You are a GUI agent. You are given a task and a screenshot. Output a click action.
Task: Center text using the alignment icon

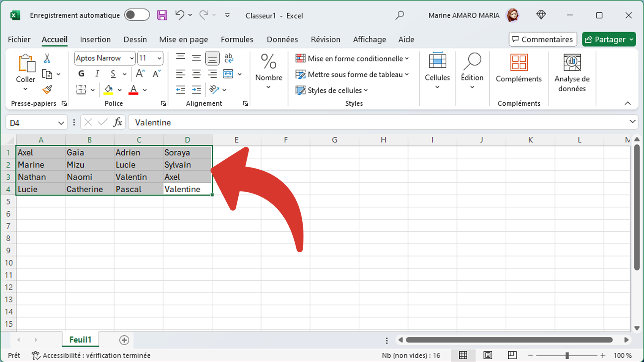click(196, 74)
